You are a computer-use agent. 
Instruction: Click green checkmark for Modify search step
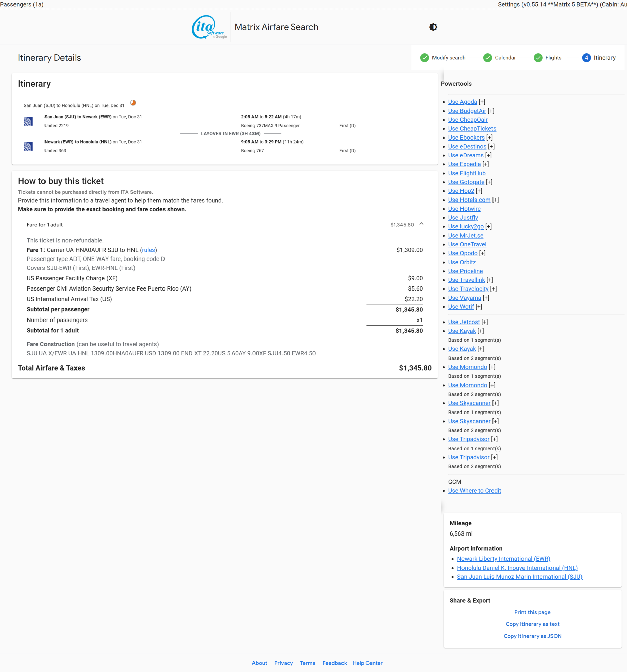pyautogui.click(x=424, y=58)
